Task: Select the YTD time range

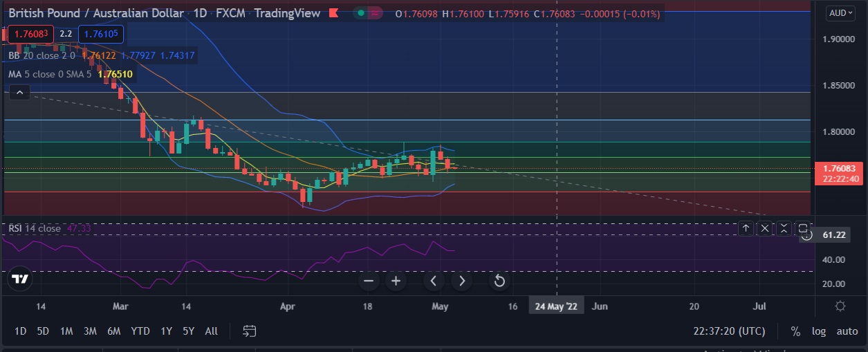Action: point(140,331)
